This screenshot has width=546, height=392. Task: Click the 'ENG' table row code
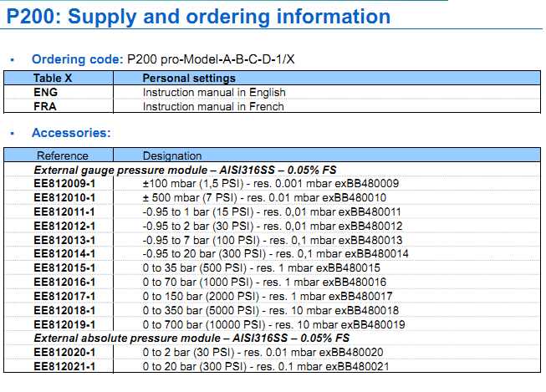[46, 92]
